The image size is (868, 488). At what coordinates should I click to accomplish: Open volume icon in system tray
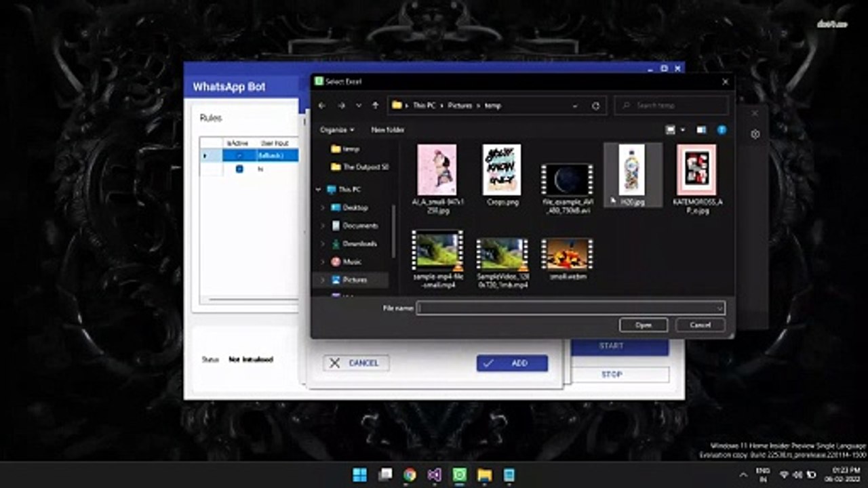(x=798, y=474)
